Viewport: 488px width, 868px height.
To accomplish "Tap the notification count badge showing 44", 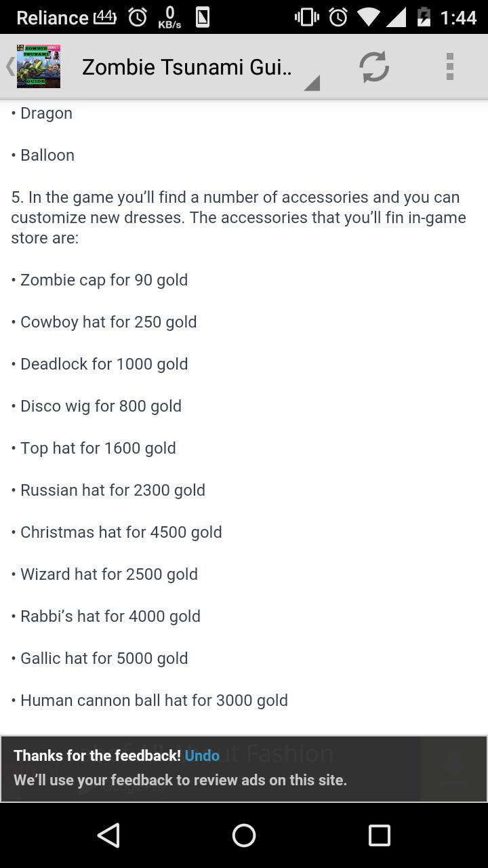I will (x=103, y=15).
